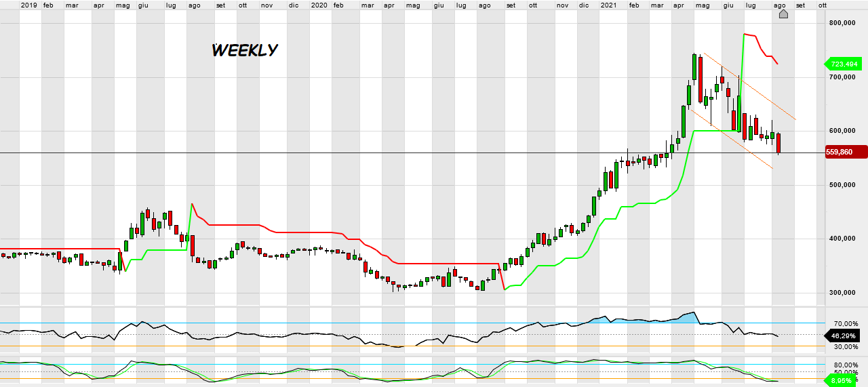
Task: Select the WEEKLY text annotation
Action: (x=245, y=51)
